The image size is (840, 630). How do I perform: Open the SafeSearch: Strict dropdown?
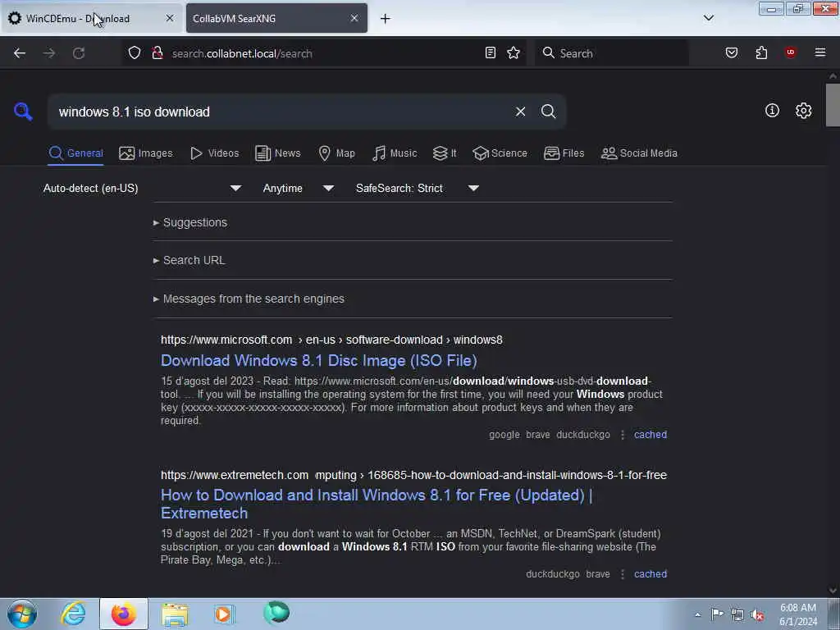[x=418, y=188]
